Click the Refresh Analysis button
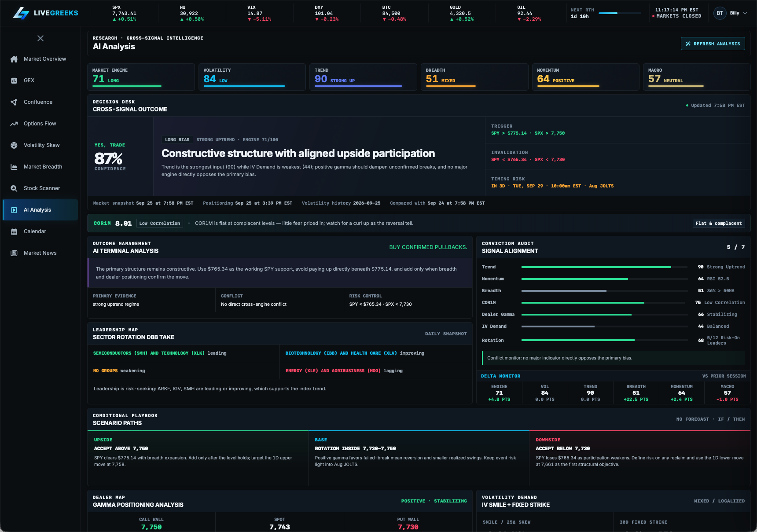Image resolution: width=757 pixels, height=532 pixels. coord(713,44)
